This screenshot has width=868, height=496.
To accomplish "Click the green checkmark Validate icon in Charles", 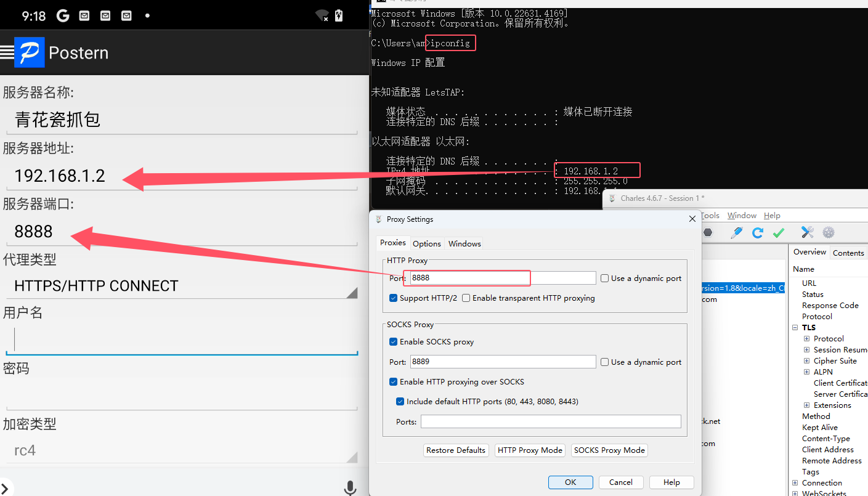I will point(779,232).
